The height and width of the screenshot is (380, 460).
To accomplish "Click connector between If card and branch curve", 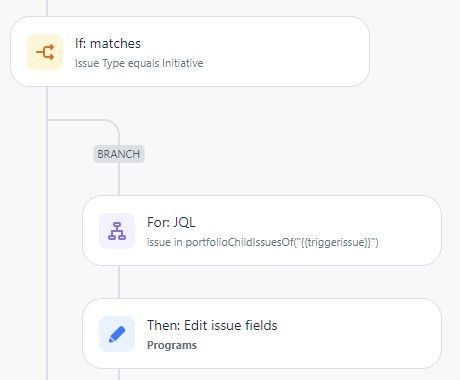I will pos(47,103).
